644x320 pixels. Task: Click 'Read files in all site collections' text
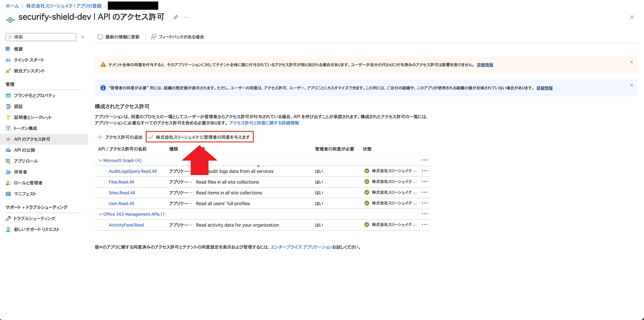pyautogui.click(x=227, y=182)
